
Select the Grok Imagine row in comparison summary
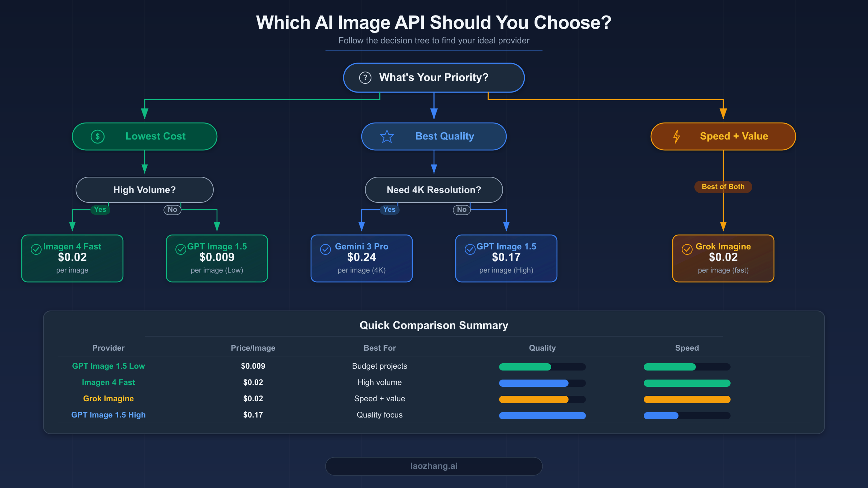109,398
